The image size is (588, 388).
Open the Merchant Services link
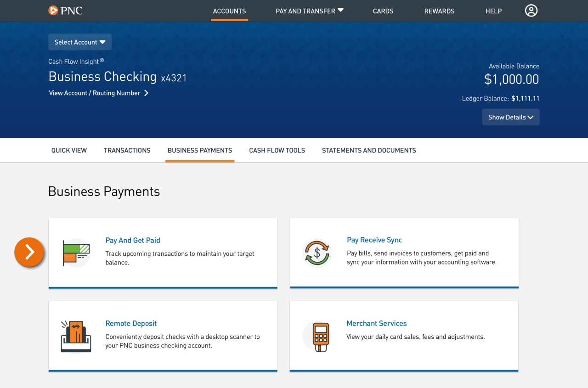click(376, 323)
